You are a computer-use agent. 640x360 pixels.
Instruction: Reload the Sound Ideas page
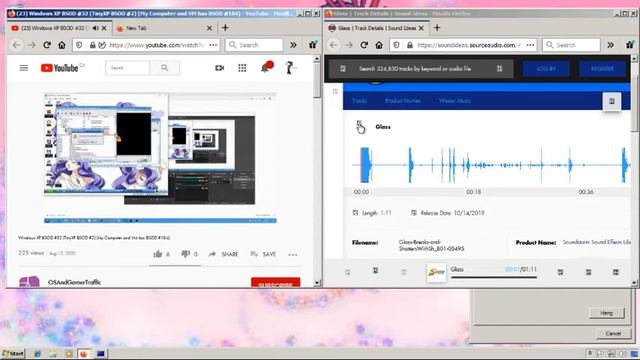(364, 45)
